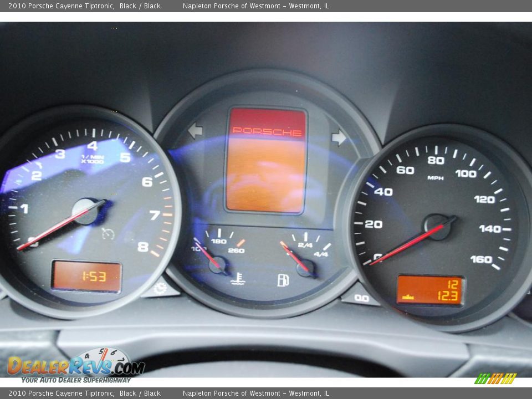532x399 pixels.
Task: Click the 180 mark on temperature gauge
Action: [x=219, y=242]
